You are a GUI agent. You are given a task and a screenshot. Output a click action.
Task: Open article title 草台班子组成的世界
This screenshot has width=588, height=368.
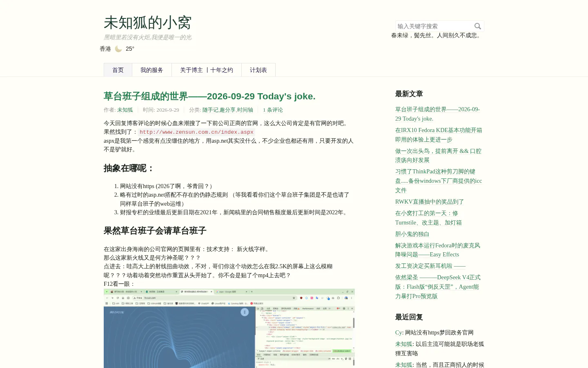tap(209, 96)
